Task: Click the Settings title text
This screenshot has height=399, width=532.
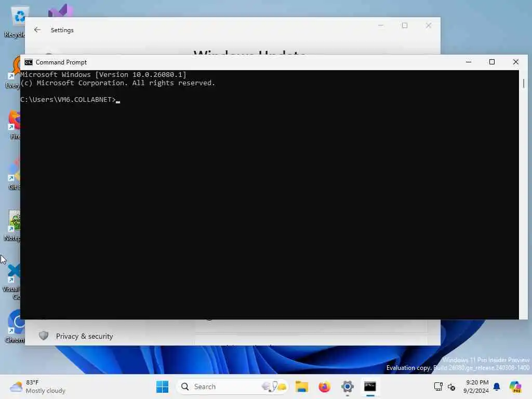Action: 62,30
